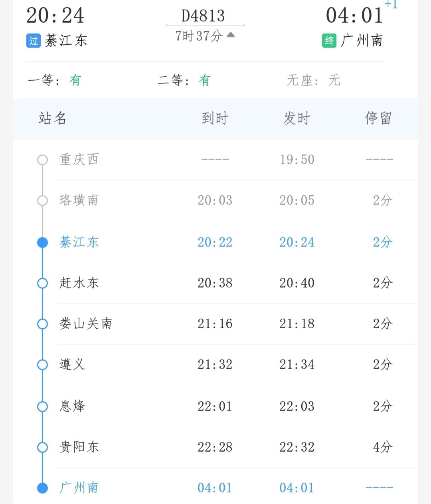Click the filled 广州南 terminal dot
Screen dimensions: 431x504
(42, 488)
